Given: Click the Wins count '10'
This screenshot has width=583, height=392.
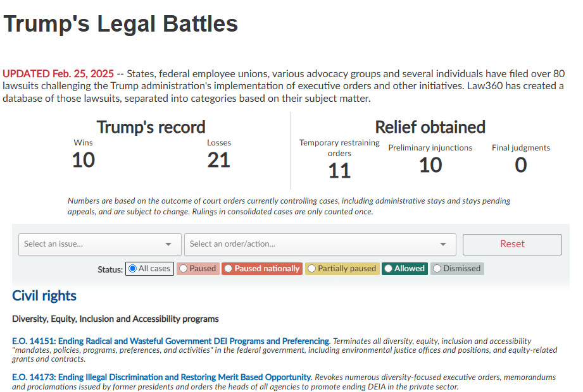Looking at the screenshot, I should 84,161.
